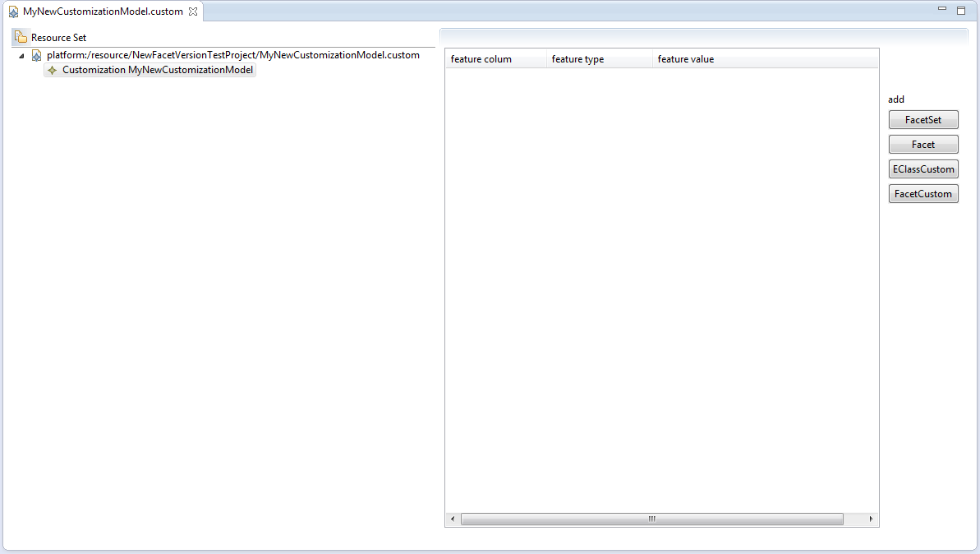This screenshot has width=980, height=554.
Task: Click the scroll right arrow of table
Action: pyautogui.click(x=871, y=519)
